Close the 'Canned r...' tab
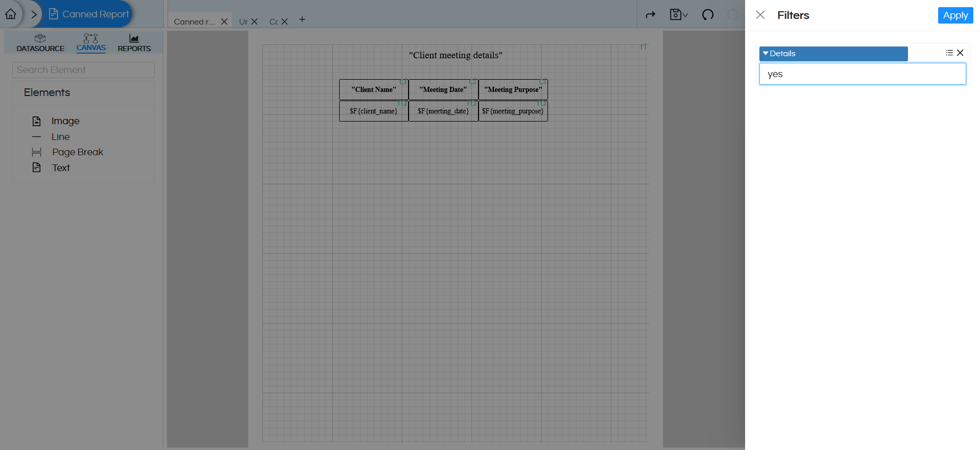The height and width of the screenshot is (450, 980). click(224, 21)
